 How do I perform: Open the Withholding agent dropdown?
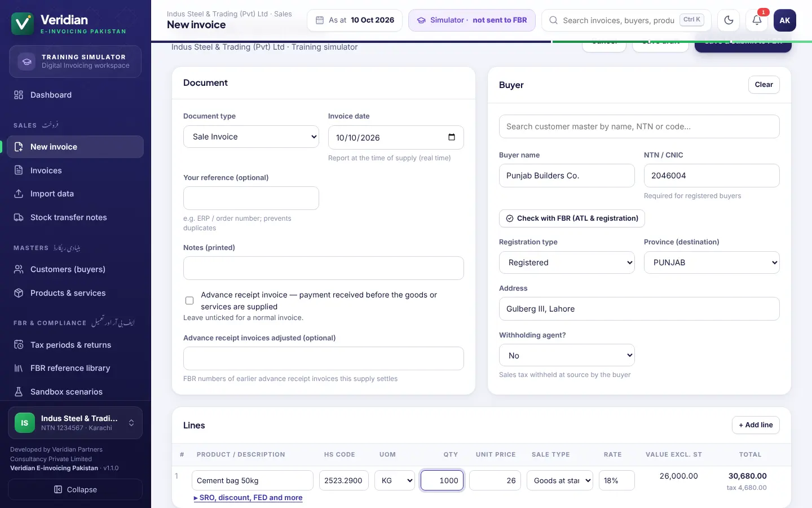pos(567,356)
